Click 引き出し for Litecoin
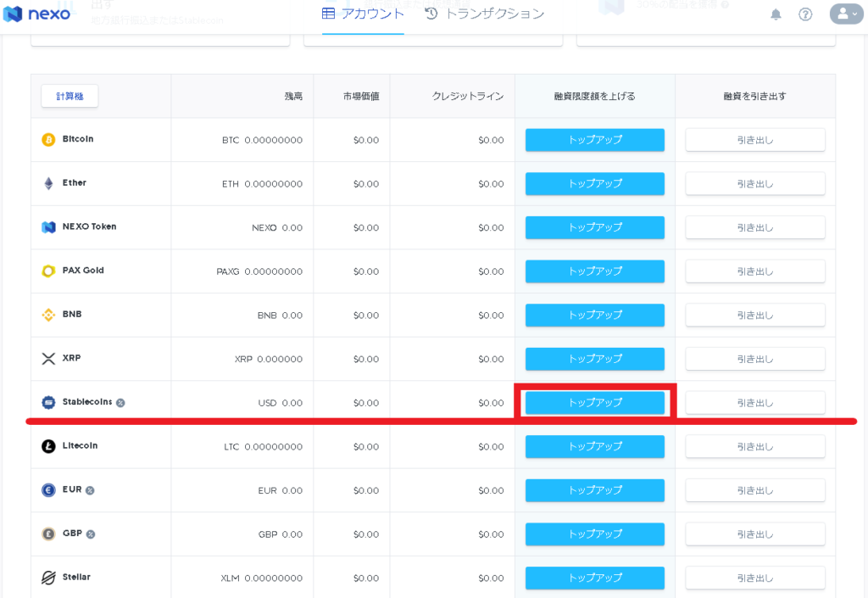This screenshot has height=598, width=868. pos(755,446)
